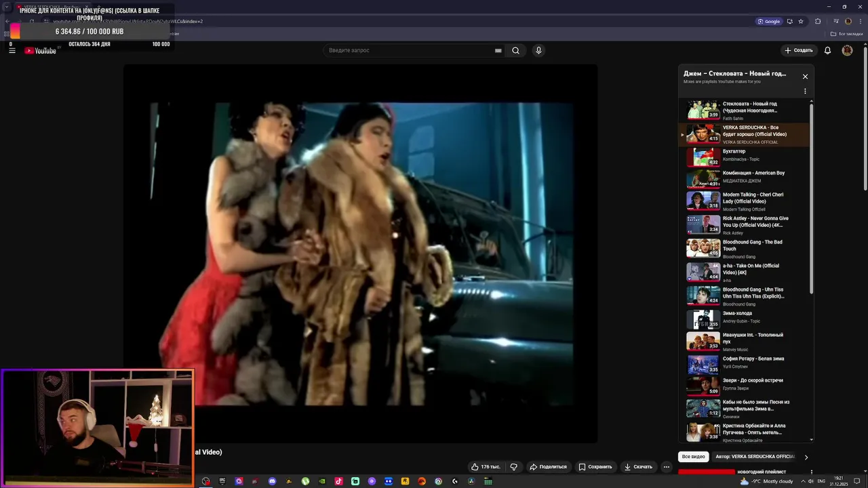Open the YouTube account avatar menu
Image resolution: width=868 pixels, height=488 pixels.
point(847,50)
